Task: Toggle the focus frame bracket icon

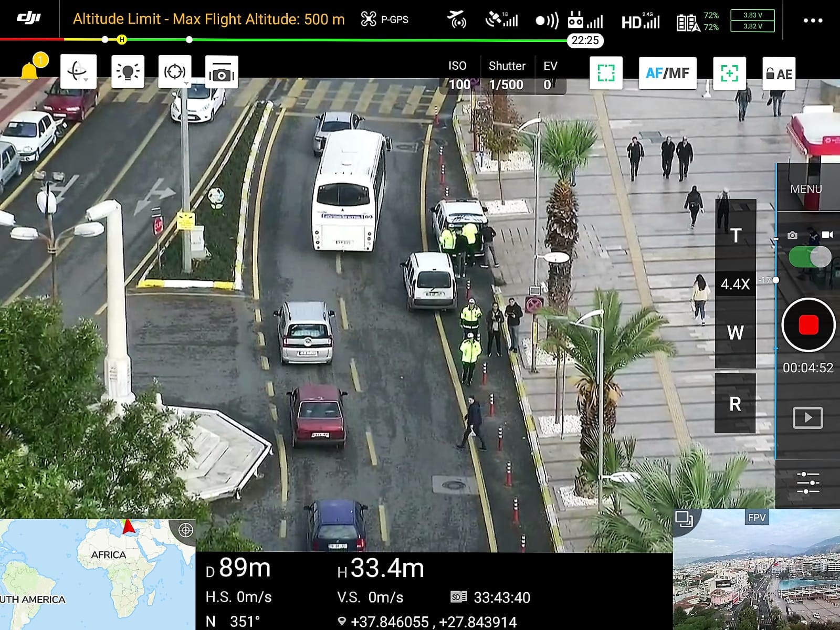Action: (x=606, y=72)
